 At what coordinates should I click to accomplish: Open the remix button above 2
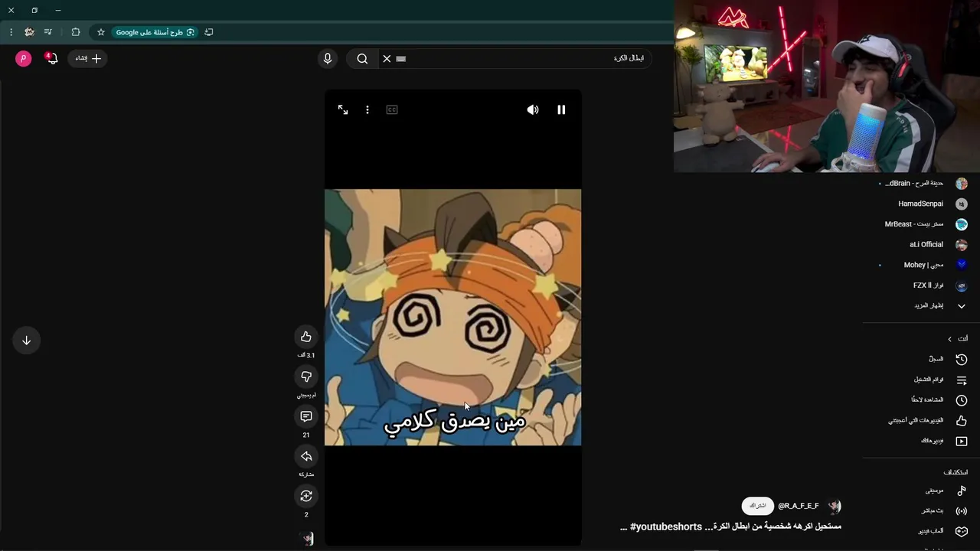click(306, 496)
